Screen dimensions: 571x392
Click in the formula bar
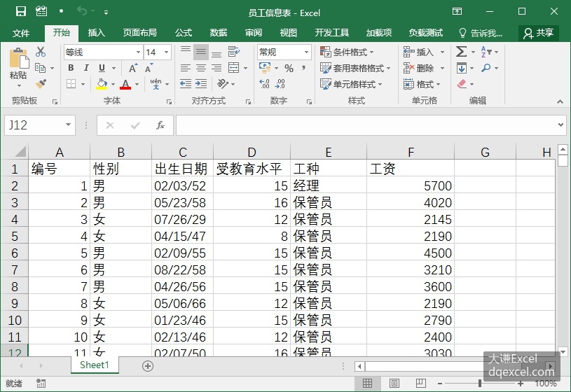pyautogui.click(x=366, y=125)
